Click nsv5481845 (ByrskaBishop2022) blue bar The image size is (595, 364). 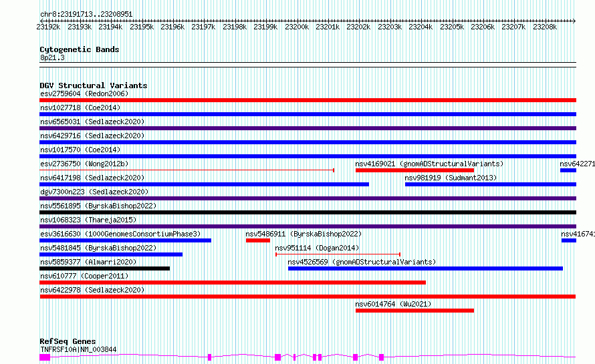tap(111, 254)
